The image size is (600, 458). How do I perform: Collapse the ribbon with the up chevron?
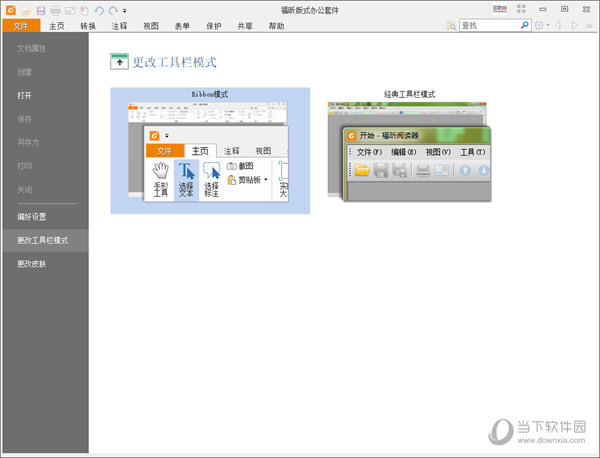[x=589, y=26]
